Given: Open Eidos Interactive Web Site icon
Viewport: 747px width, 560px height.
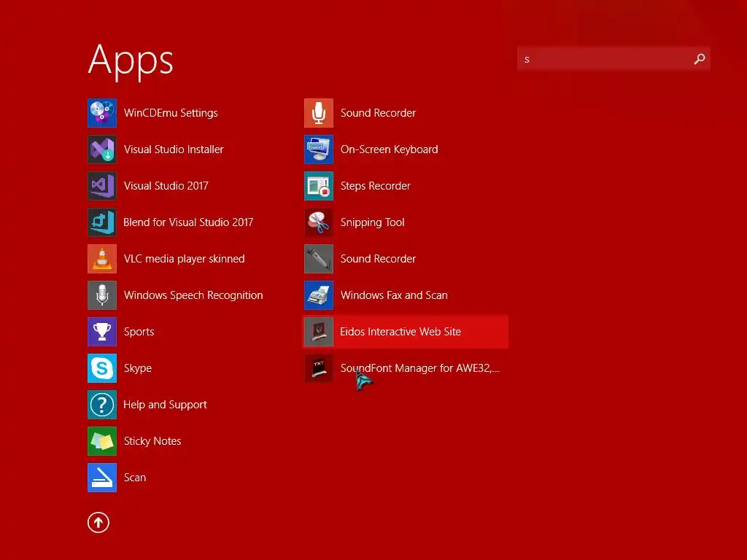Looking at the screenshot, I should pos(319,332).
